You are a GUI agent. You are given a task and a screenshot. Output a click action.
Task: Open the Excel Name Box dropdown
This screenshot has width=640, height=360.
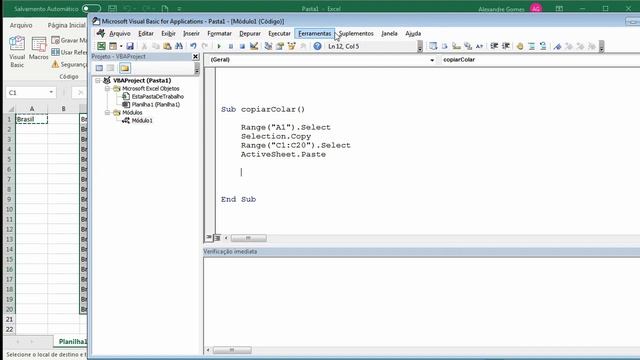click(x=51, y=93)
